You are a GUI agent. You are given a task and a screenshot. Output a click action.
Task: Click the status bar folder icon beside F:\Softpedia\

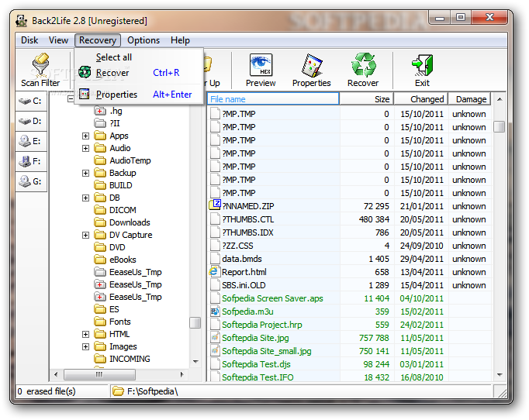click(x=118, y=391)
